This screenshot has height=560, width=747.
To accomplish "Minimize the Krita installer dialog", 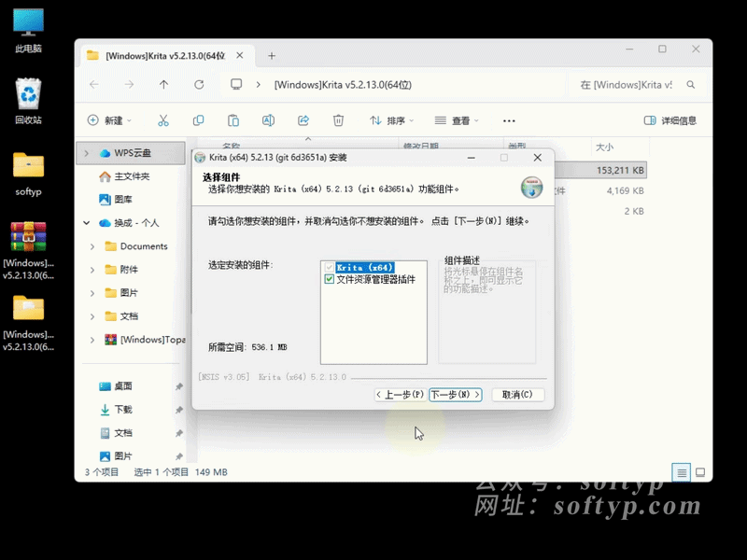I will click(x=472, y=158).
